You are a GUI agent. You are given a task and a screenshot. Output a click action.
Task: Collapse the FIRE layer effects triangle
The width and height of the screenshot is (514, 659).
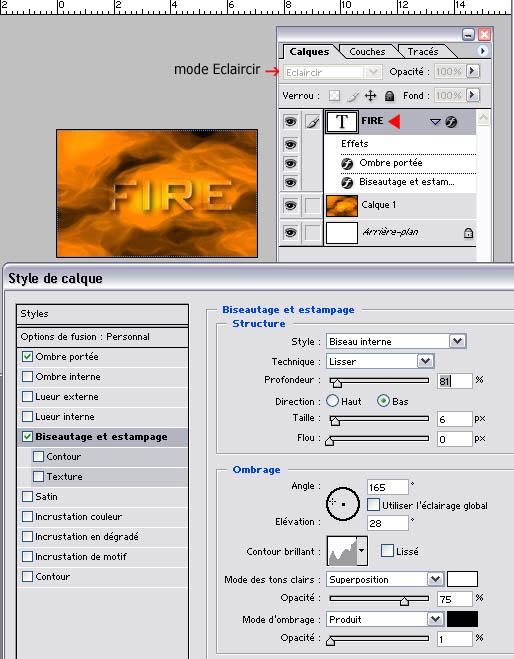tap(435, 122)
